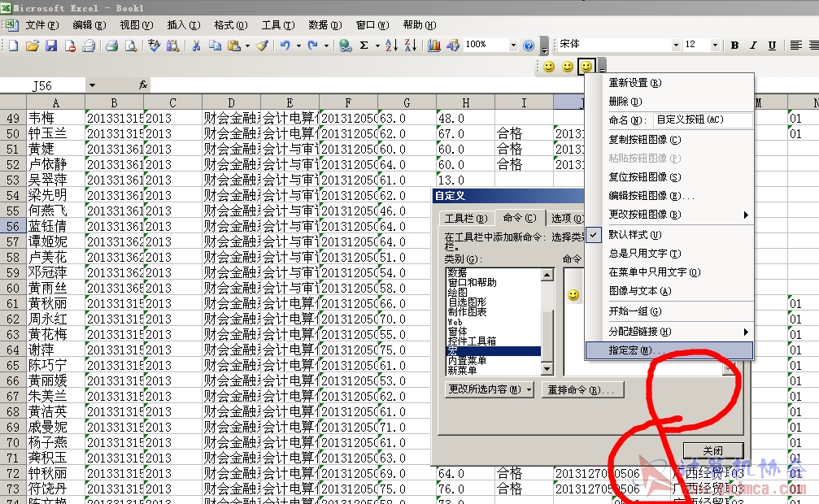819x504 pixels.
Task: Click the 关闭 button in the dialog
Action: tap(713, 450)
